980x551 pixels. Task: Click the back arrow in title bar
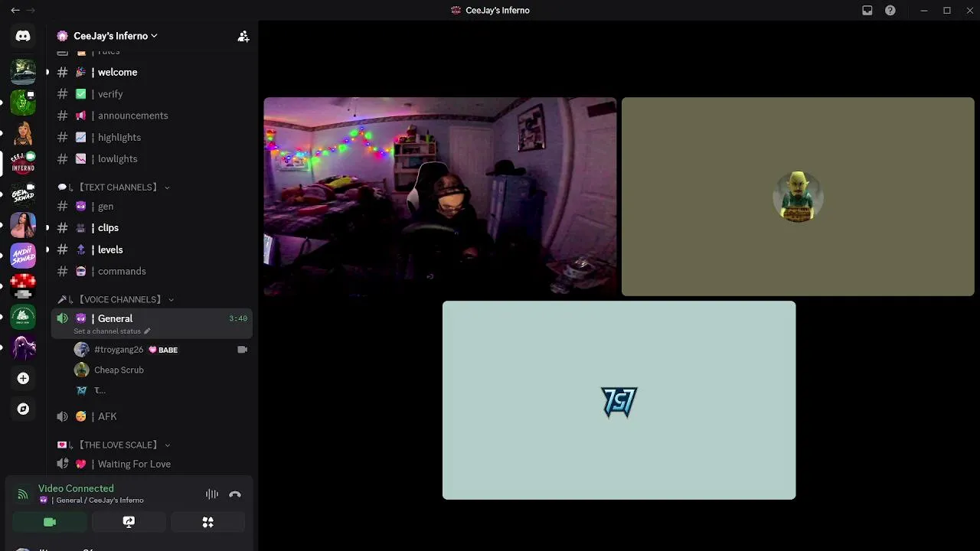pyautogui.click(x=15, y=10)
